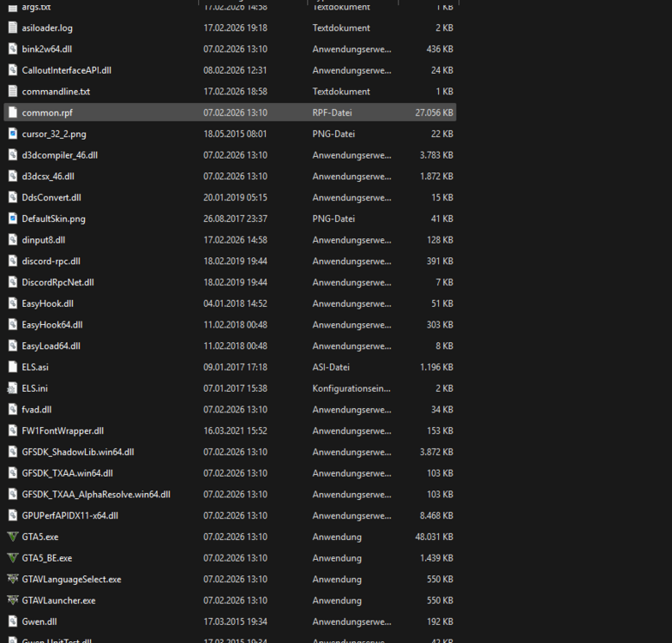This screenshot has width=672, height=643.
Task: Select the date 18.05.2015 08:01
Action: pyautogui.click(x=235, y=134)
